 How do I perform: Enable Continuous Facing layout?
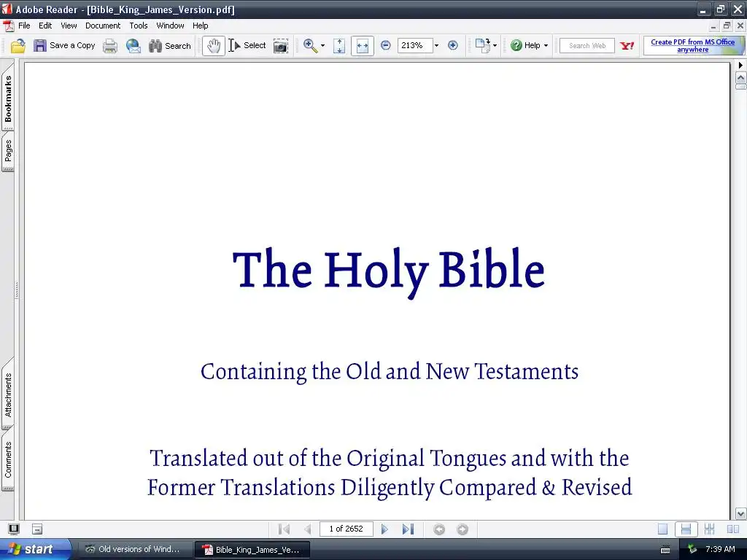[x=709, y=529]
